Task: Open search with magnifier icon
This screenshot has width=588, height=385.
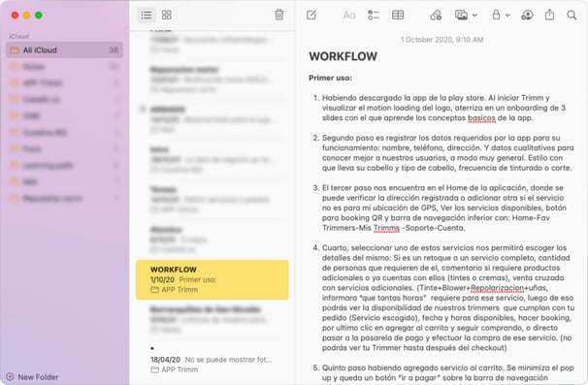Action: pos(572,15)
